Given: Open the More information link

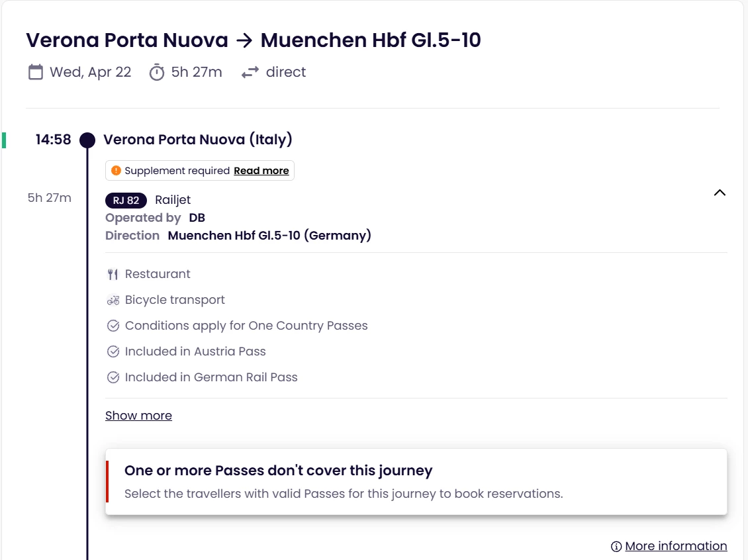Looking at the screenshot, I should pos(676,546).
